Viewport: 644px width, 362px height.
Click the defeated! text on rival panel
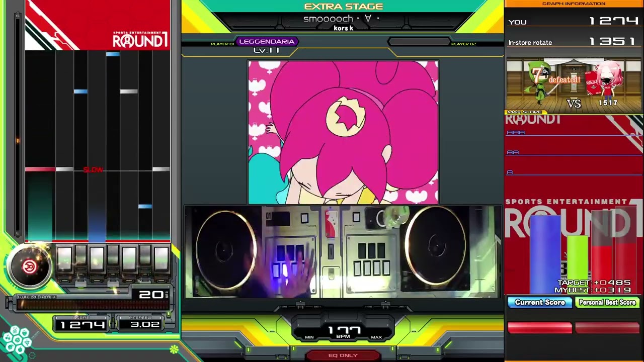click(x=564, y=79)
